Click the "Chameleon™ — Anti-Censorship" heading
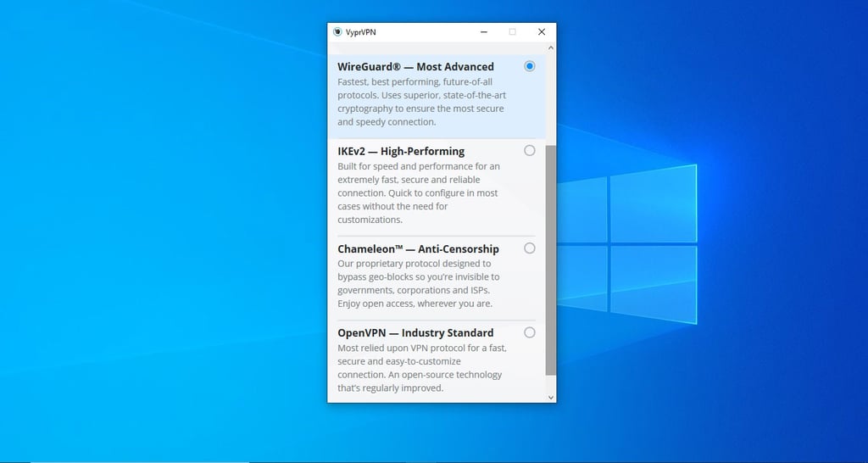 click(419, 248)
